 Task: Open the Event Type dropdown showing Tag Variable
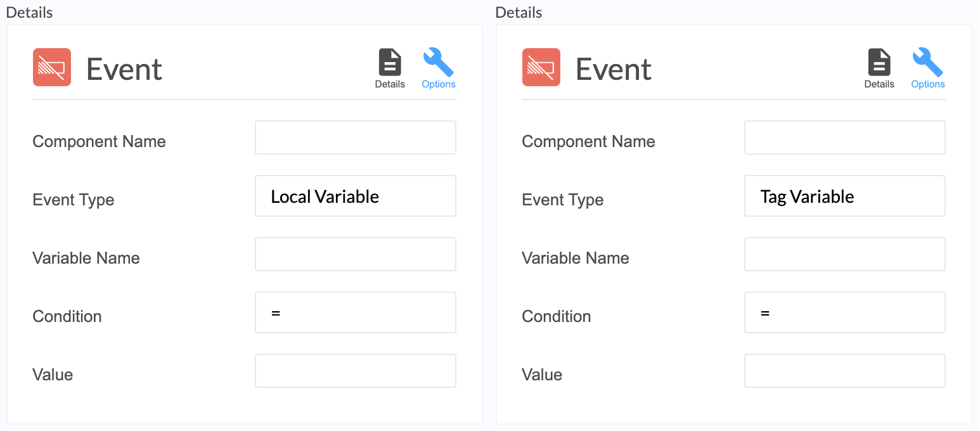[845, 196]
